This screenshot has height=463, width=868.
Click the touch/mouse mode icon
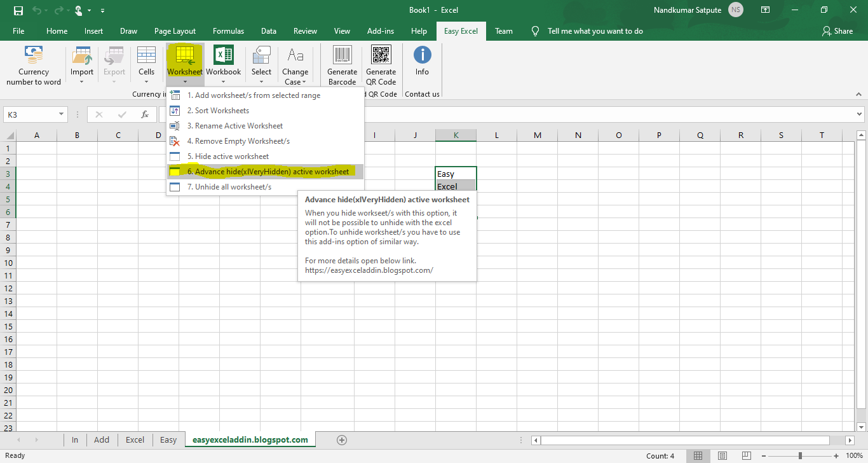pos(79,10)
